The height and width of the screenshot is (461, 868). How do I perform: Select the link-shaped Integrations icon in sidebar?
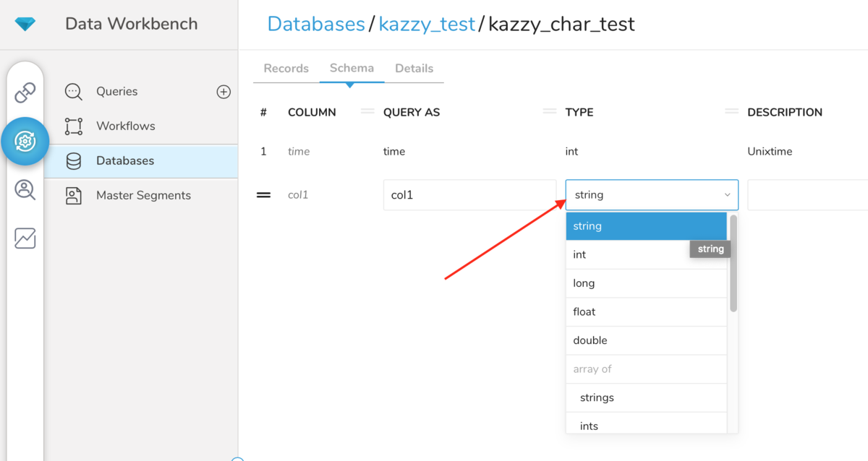25,92
